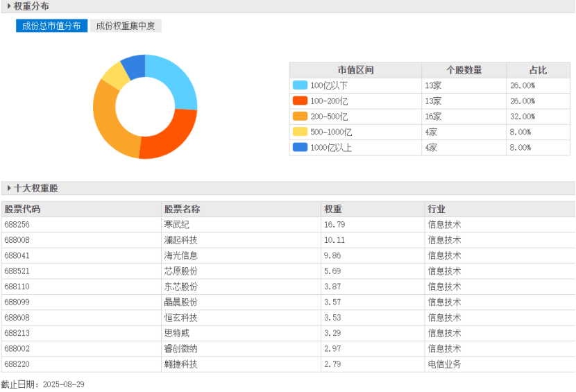Click the orange 200-500亿 legend swatch
Image resolution: width=576 pixels, height=392 pixels.
click(300, 117)
